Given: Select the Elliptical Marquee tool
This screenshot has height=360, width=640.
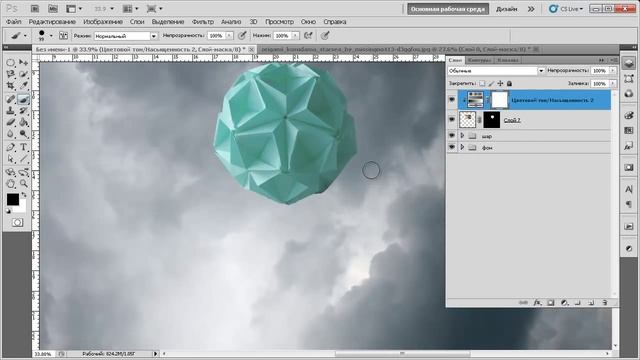Looking at the screenshot, I should (11, 62).
